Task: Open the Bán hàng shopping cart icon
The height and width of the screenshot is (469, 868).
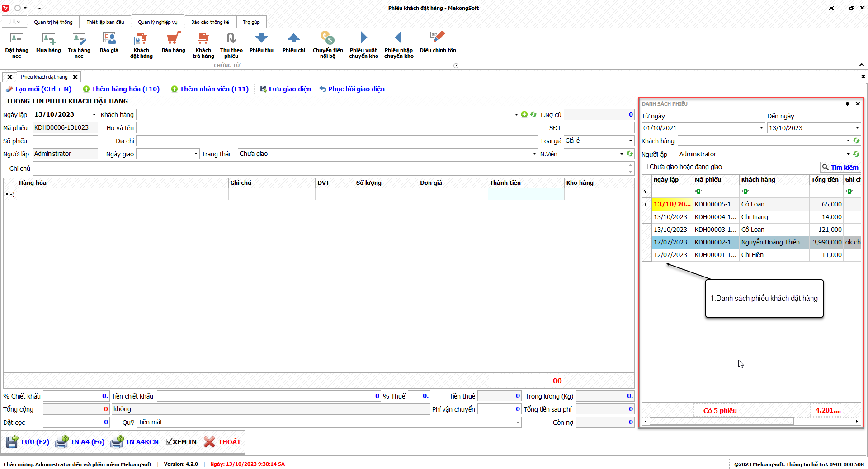Action: 173,39
